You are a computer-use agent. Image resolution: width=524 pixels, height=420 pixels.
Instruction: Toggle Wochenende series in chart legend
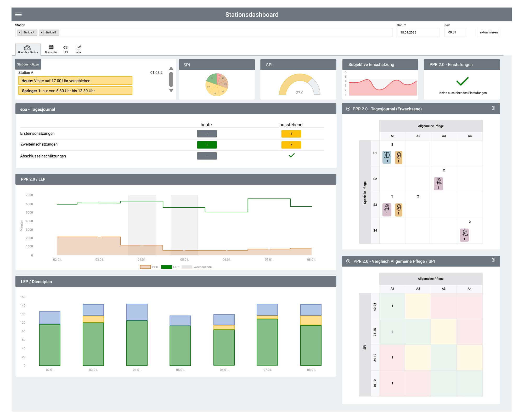(x=197, y=267)
